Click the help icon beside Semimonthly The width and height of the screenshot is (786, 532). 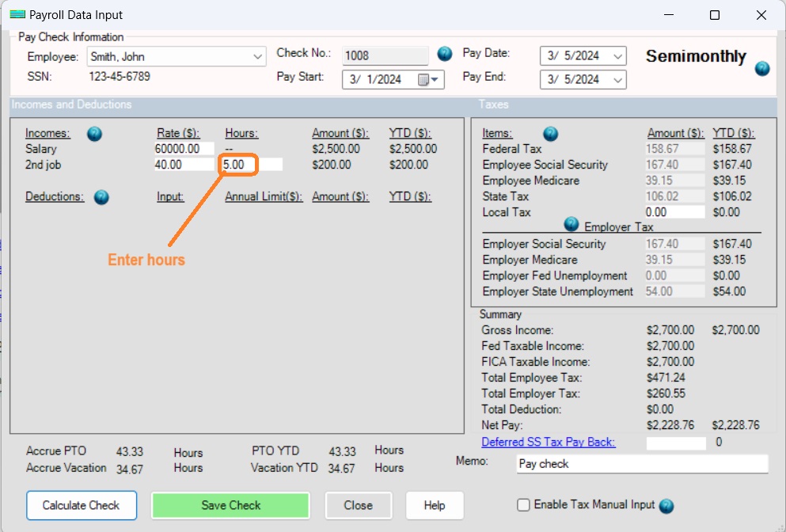(x=761, y=69)
